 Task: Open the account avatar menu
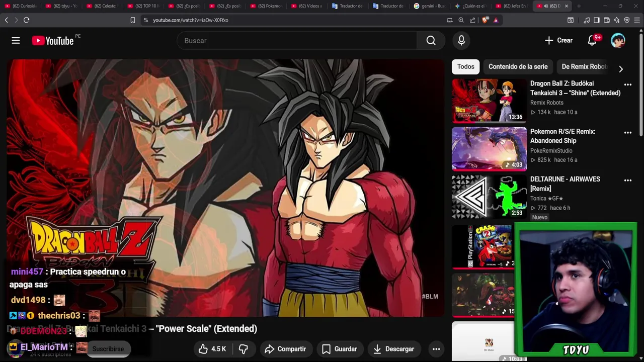pyautogui.click(x=618, y=41)
